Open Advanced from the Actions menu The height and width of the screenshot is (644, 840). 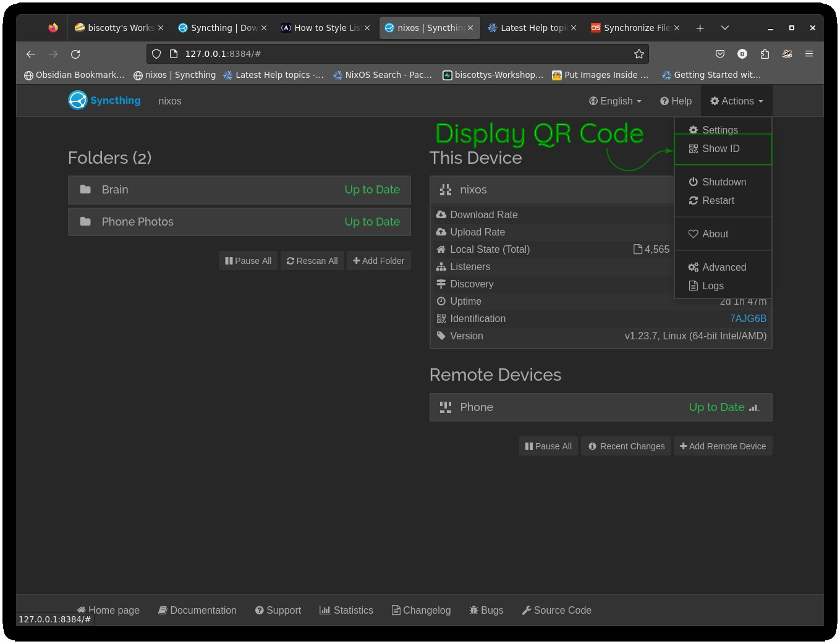click(x=723, y=267)
